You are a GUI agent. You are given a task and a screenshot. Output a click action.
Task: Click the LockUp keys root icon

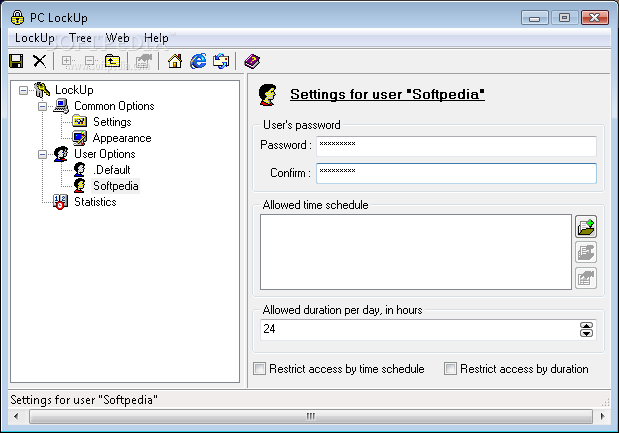click(x=42, y=90)
